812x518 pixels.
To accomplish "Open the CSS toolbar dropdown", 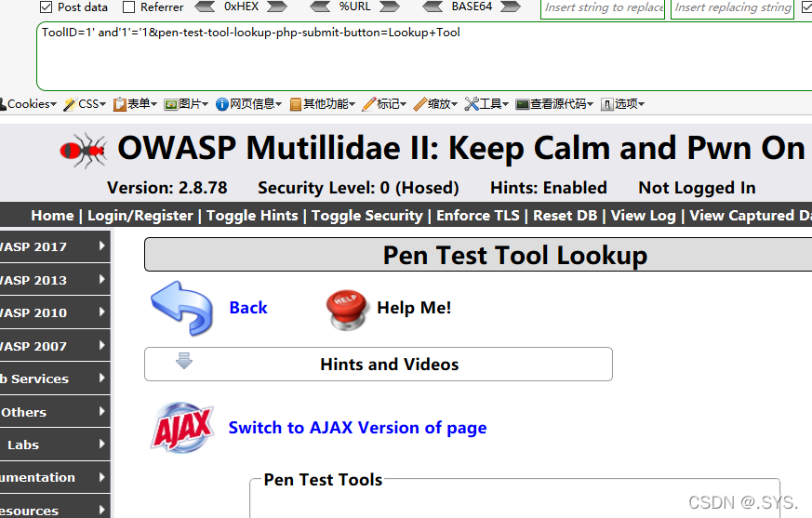I will [85, 104].
